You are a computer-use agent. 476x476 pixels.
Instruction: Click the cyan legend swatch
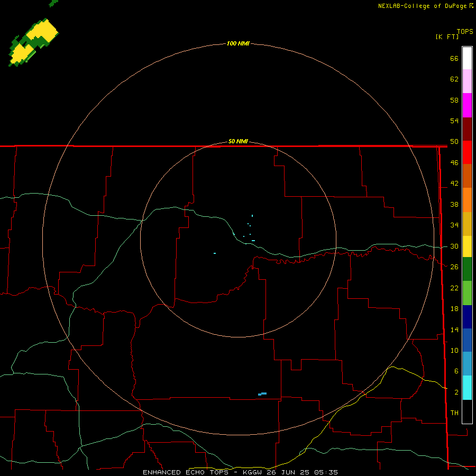pyautogui.click(x=467, y=388)
